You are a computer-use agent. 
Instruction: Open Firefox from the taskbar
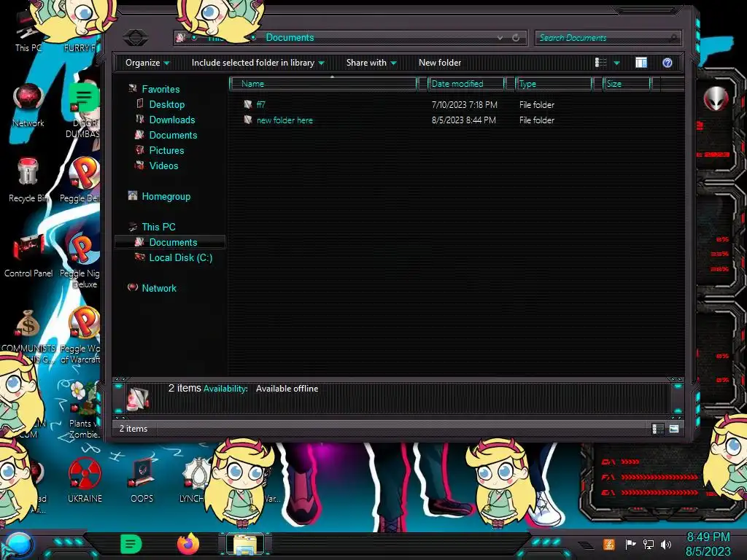[x=188, y=544]
